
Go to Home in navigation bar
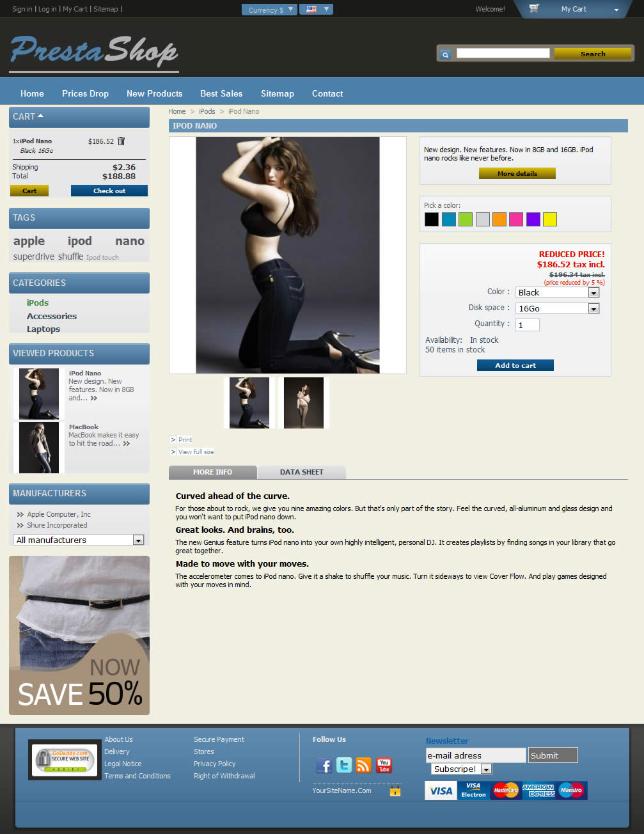(x=32, y=93)
